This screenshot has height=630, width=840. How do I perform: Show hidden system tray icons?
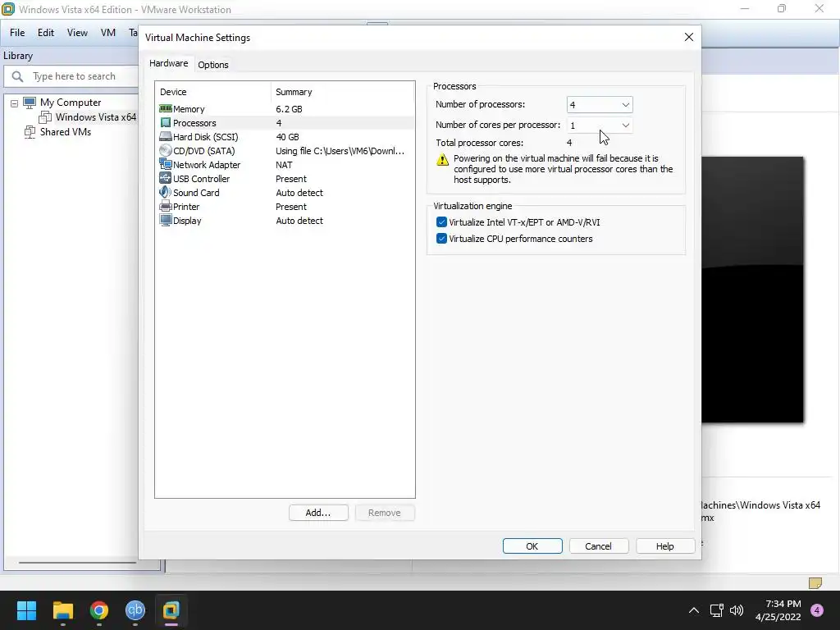click(694, 610)
